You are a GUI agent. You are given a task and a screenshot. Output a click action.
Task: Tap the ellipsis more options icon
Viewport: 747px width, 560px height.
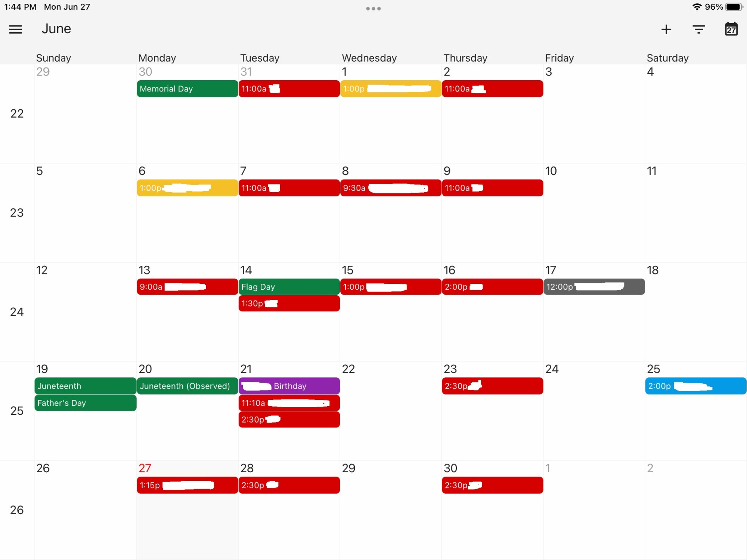click(x=373, y=7)
